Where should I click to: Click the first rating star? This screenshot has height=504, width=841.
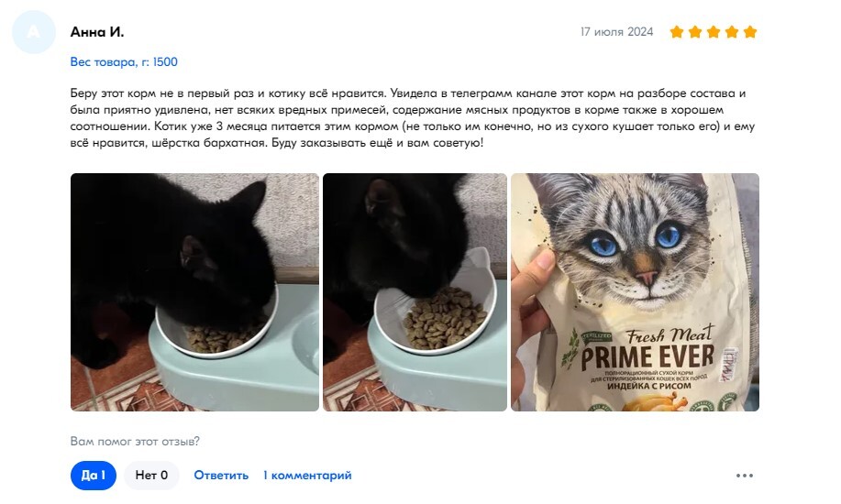point(677,32)
